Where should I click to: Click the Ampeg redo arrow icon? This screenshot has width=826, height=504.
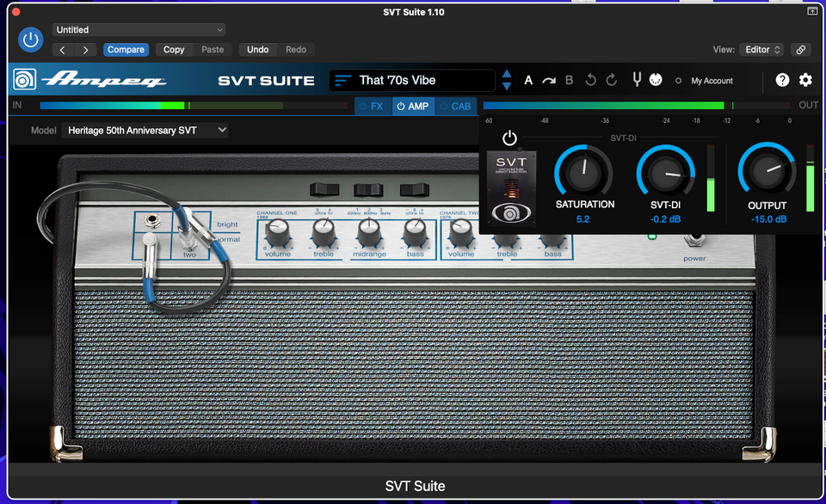(x=612, y=80)
